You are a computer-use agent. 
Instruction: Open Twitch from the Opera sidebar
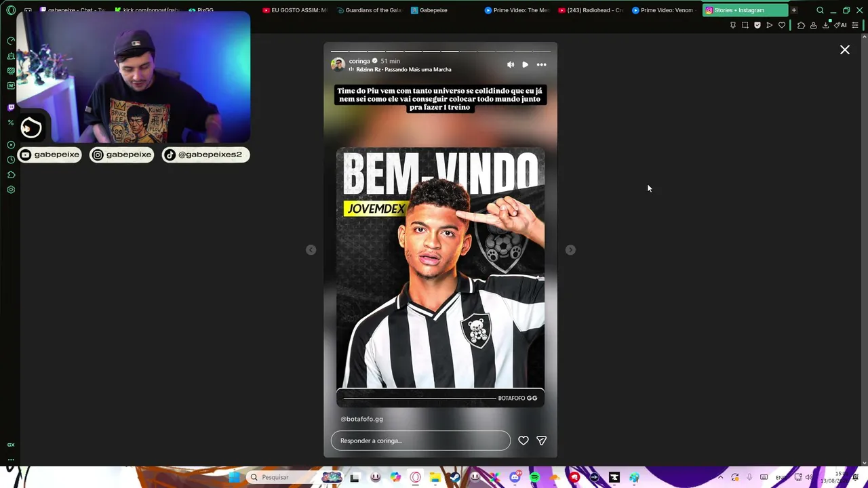pyautogui.click(x=11, y=107)
